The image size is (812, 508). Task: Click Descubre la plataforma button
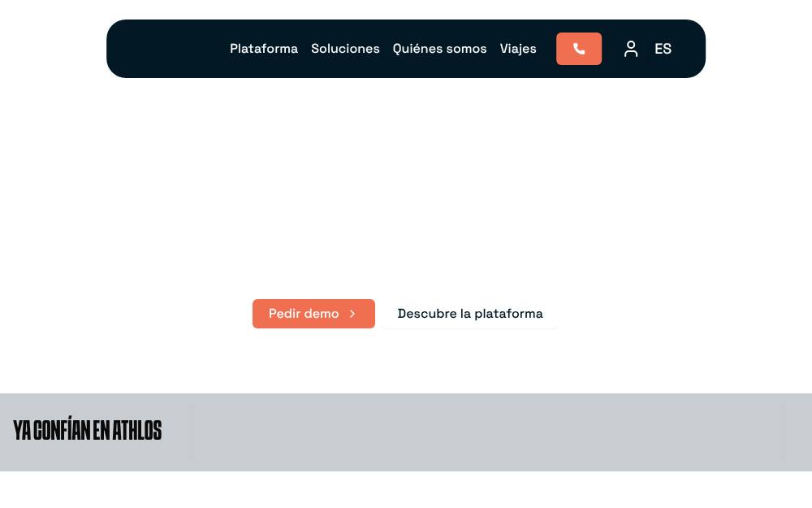469,314
